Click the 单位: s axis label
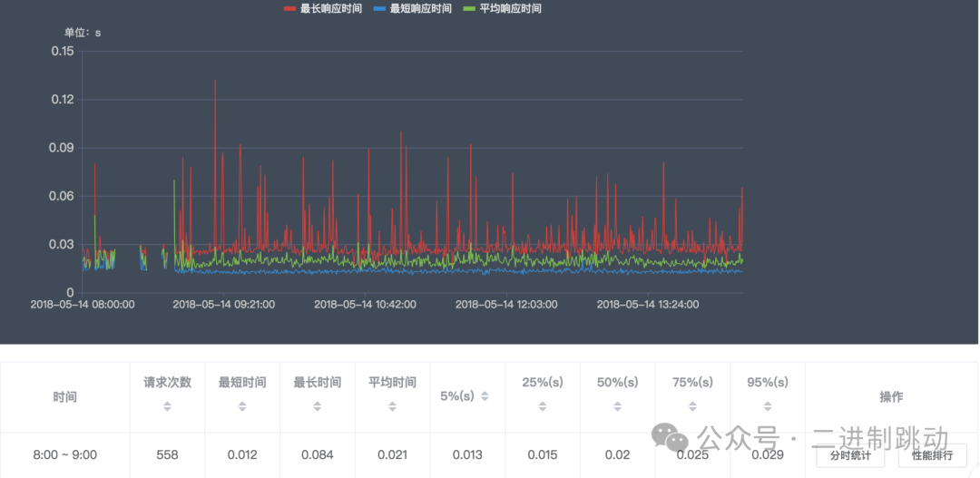 coord(83,33)
